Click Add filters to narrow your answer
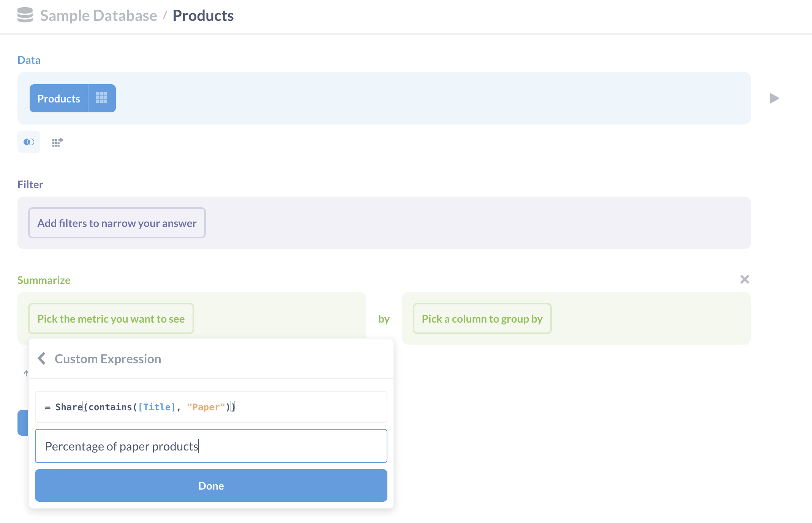This screenshot has width=812, height=523. pos(117,223)
